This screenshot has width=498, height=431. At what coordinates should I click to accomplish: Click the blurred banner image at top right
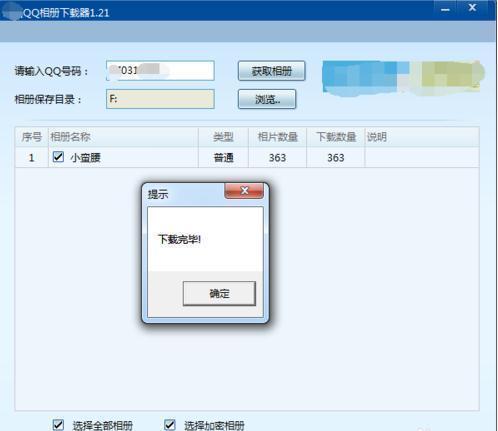point(403,78)
